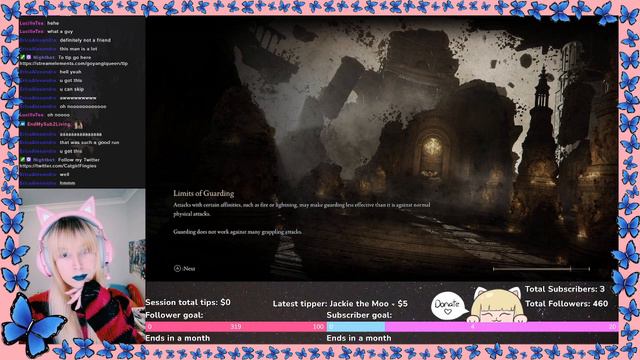Open the streamelements tip link in chat
Viewport: 640px width, 360px height.
click(x=73, y=64)
